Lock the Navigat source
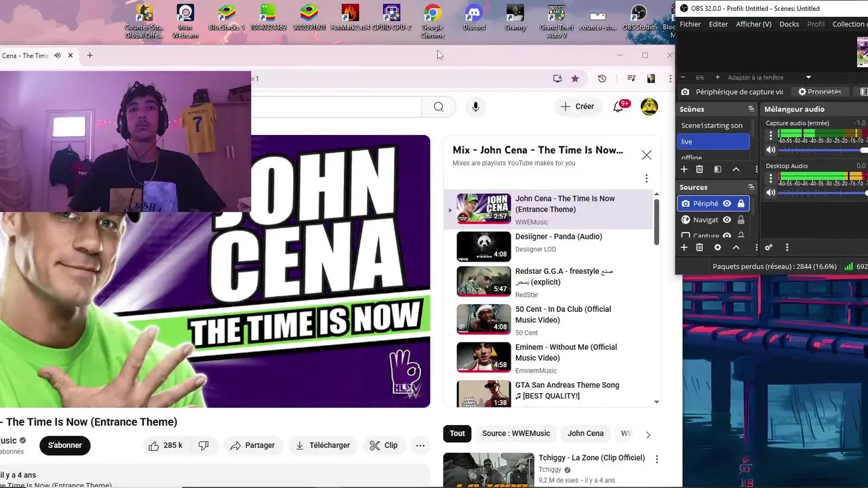The width and height of the screenshot is (868, 488). [x=741, y=220]
